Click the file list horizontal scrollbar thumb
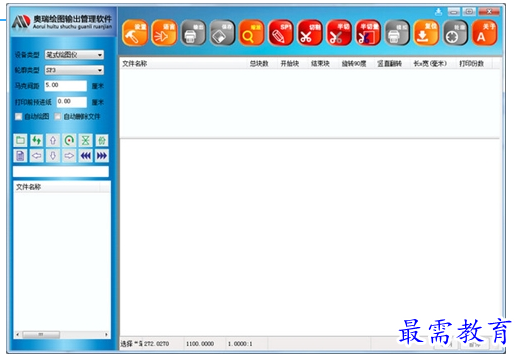Image resolution: width=520 pixels, height=363 pixels. pos(41,334)
